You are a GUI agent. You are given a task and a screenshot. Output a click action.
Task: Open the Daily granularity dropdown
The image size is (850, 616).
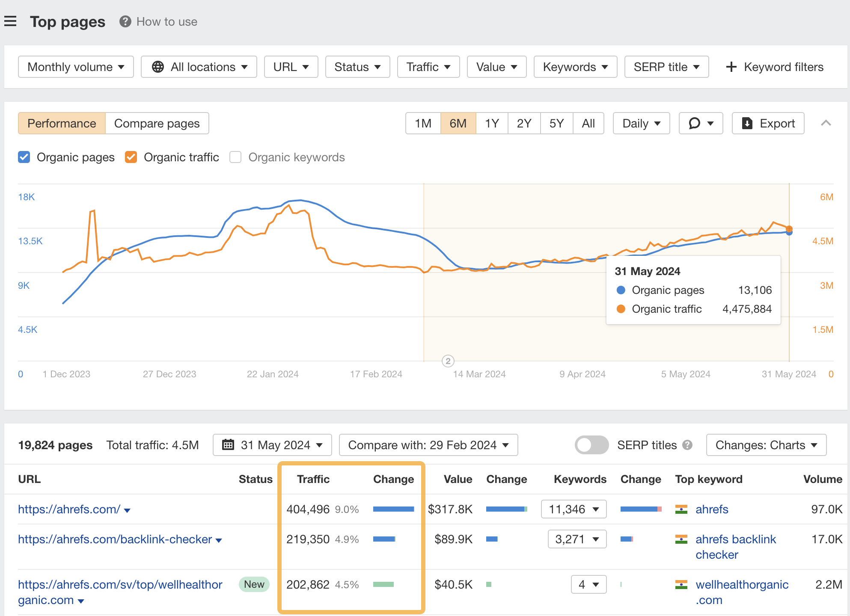(641, 123)
